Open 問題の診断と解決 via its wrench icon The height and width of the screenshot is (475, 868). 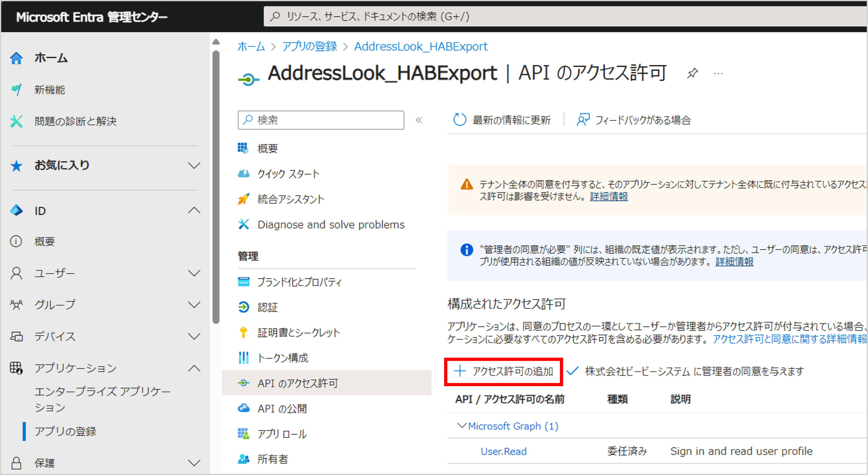[16, 121]
